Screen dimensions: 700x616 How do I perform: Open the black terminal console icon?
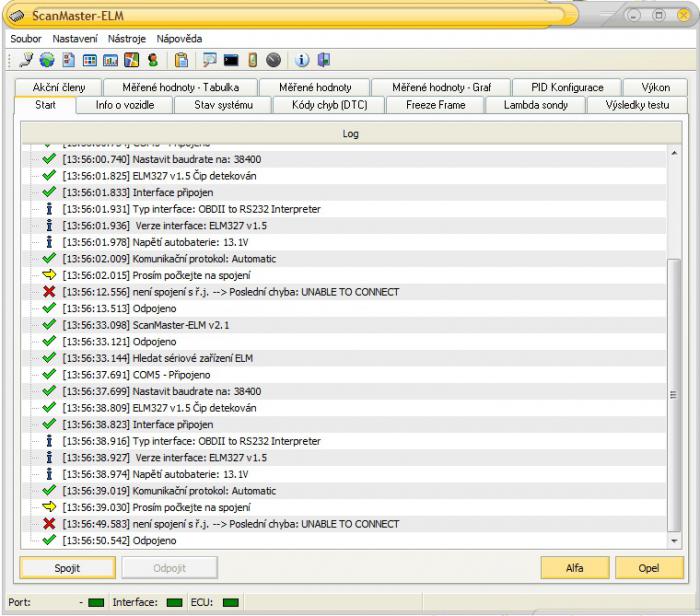click(x=232, y=60)
